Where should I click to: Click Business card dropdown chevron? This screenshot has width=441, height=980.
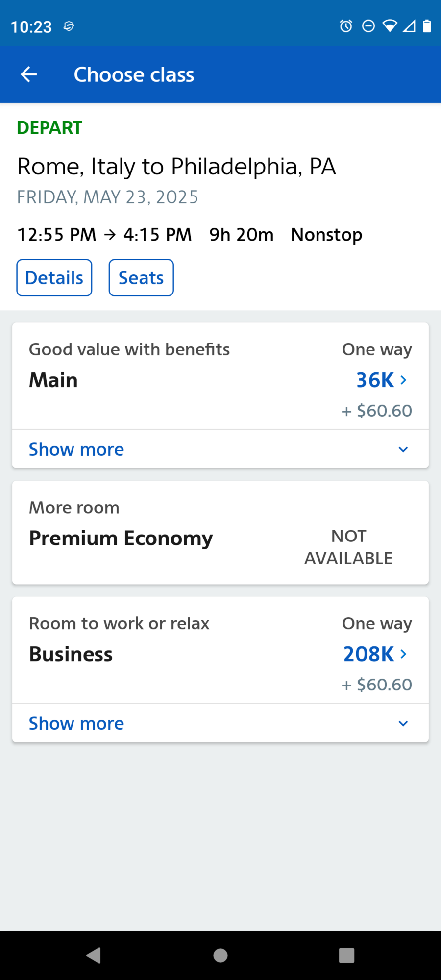point(403,723)
